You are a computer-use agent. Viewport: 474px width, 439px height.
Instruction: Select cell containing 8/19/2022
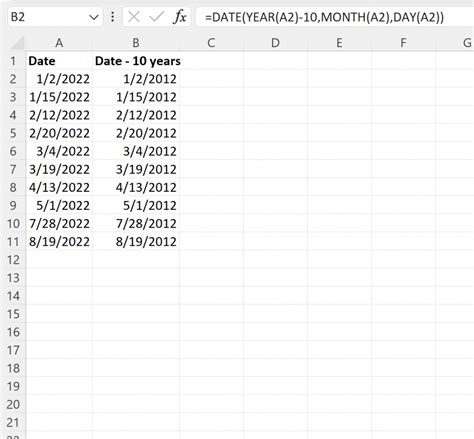click(59, 242)
